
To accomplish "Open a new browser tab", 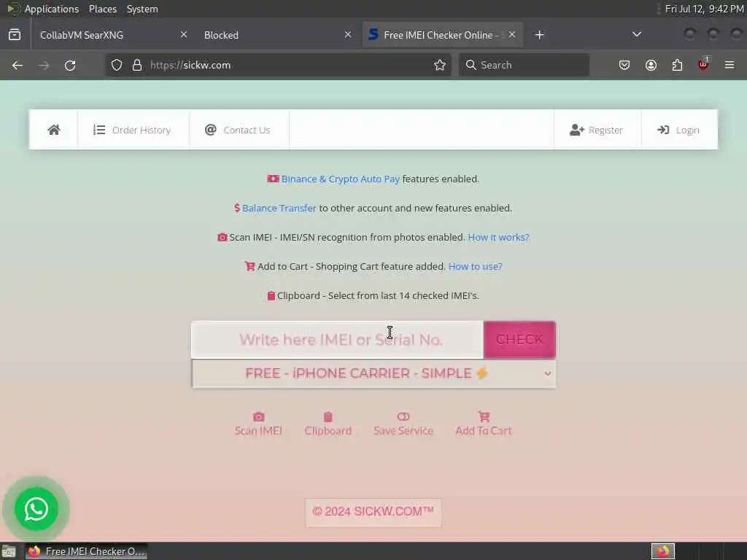I will [x=539, y=35].
